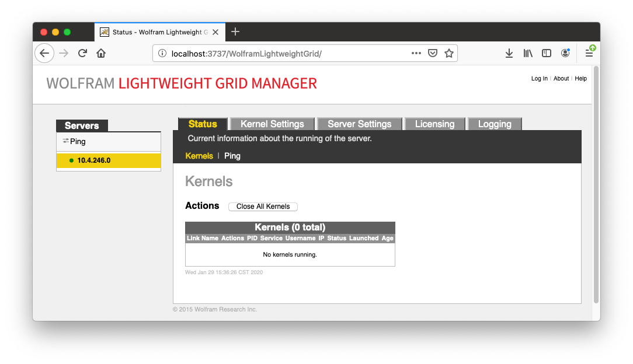Open the Licensing tab
The width and height of the screenshot is (633, 364).
coord(434,124)
